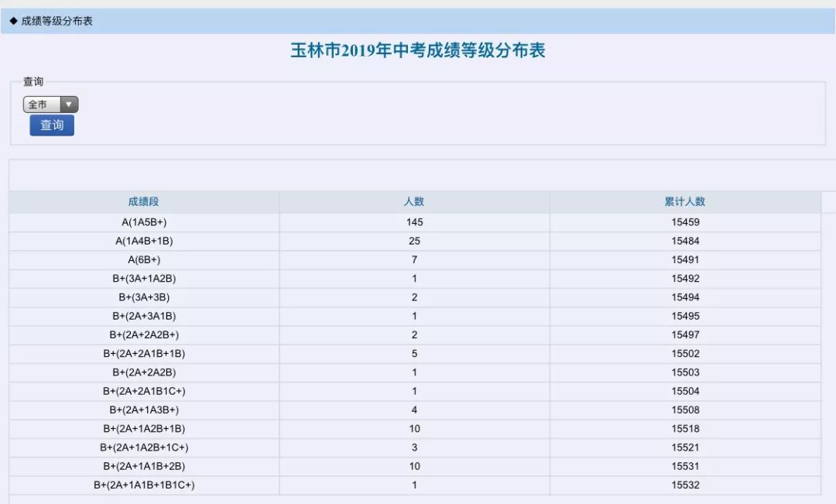Select the B+(2A+2A1B+1B) row cell

pos(144,354)
